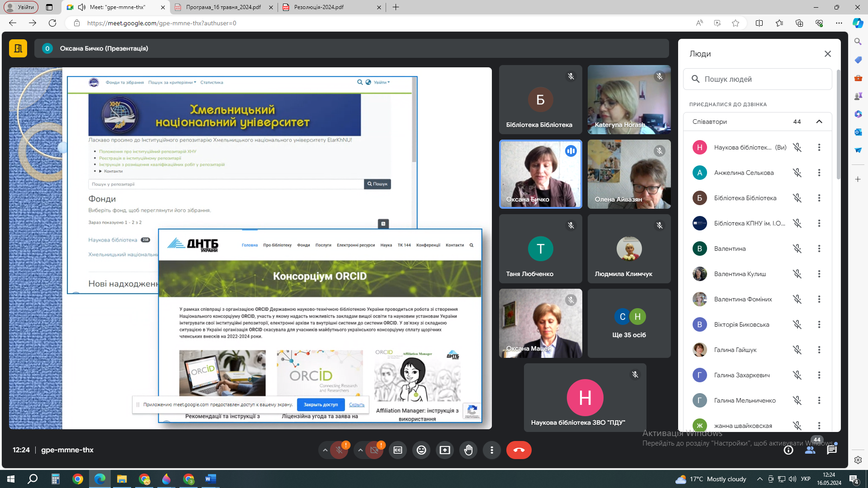Collapse the Співавтори section chevron
Image resolution: width=868 pixels, height=488 pixels.
click(819, 122)
